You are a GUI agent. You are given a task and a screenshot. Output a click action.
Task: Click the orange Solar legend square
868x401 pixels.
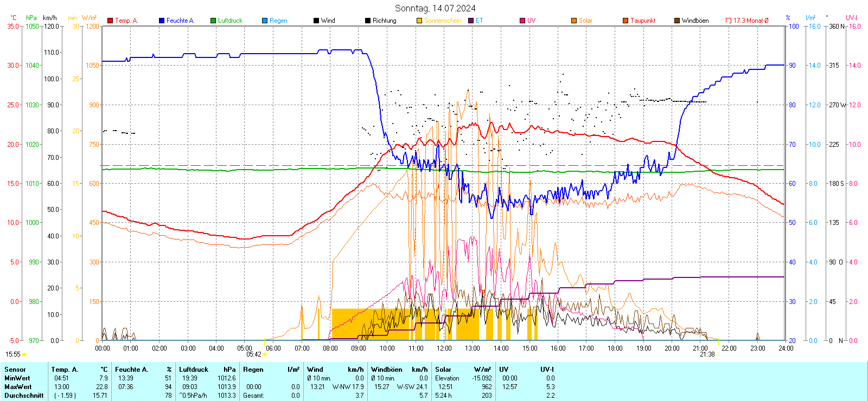pyautogui.click(x=574, y=21)
